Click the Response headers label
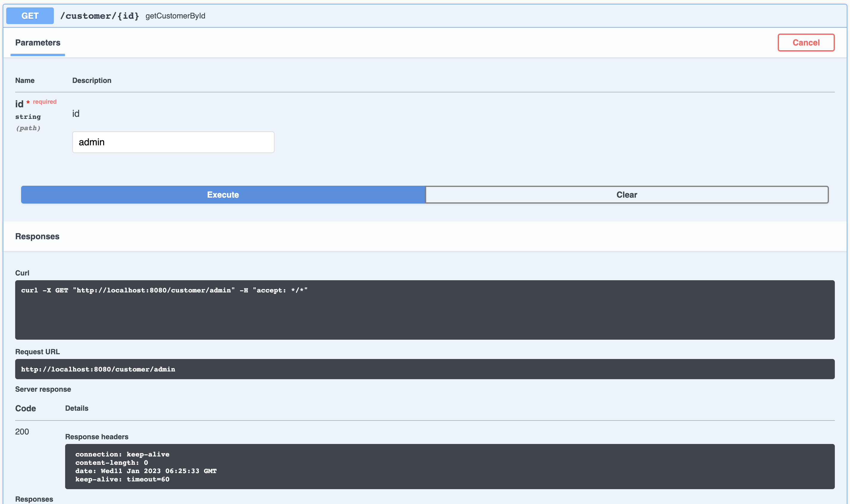Viewport: 850px width, 504px height. [97, 437]
